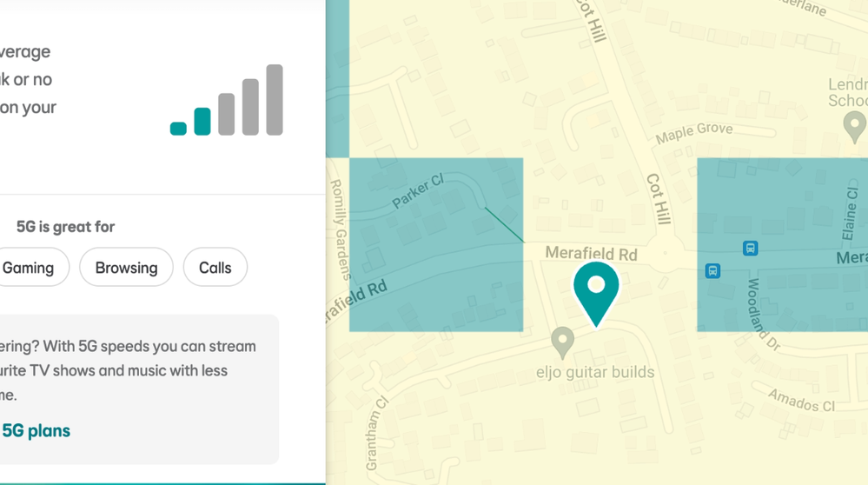Click the gray school pin near Lendr School
The height and width of the screenshot is (485, 868).
click(855, 126)
